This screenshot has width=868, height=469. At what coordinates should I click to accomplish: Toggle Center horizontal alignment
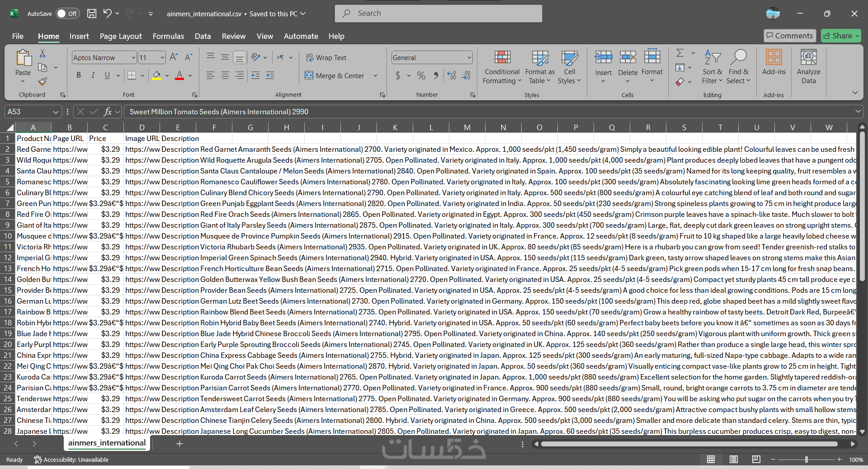(x=225, y=75)
